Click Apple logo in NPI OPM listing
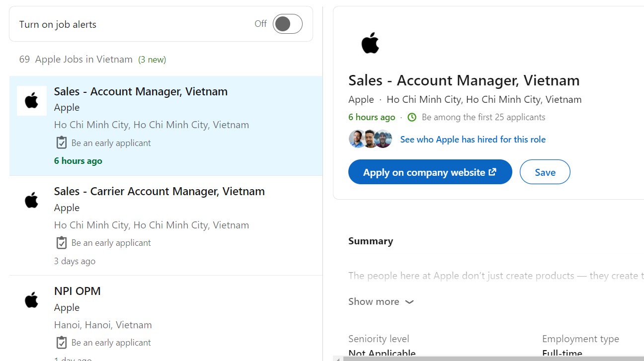 [32, 300]
